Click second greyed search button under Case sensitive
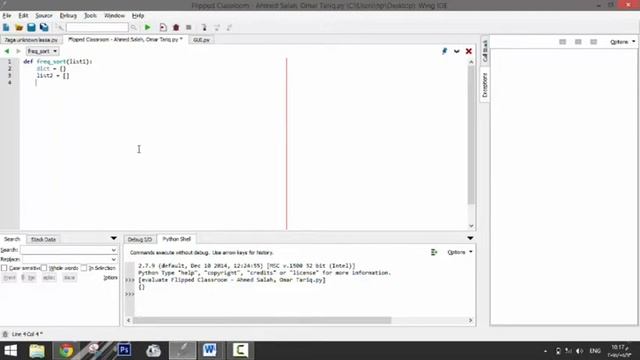This screenshot has width=640, height=360. point(29,278)
